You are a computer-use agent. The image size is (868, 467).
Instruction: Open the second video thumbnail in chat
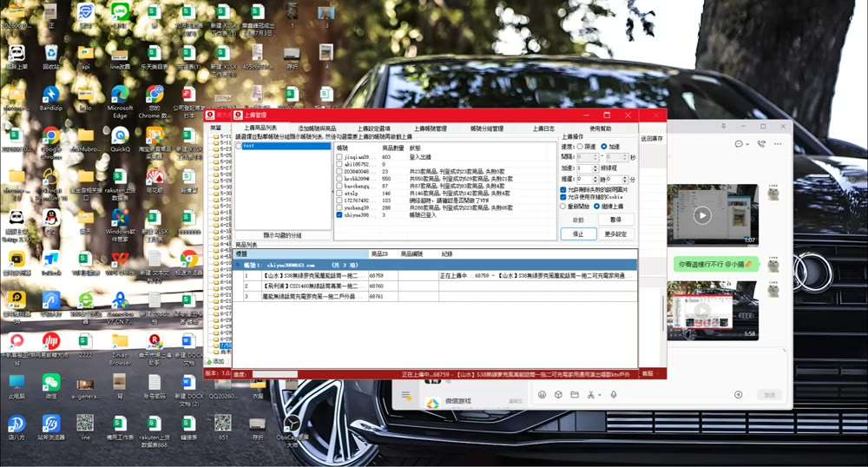(713, 311)
